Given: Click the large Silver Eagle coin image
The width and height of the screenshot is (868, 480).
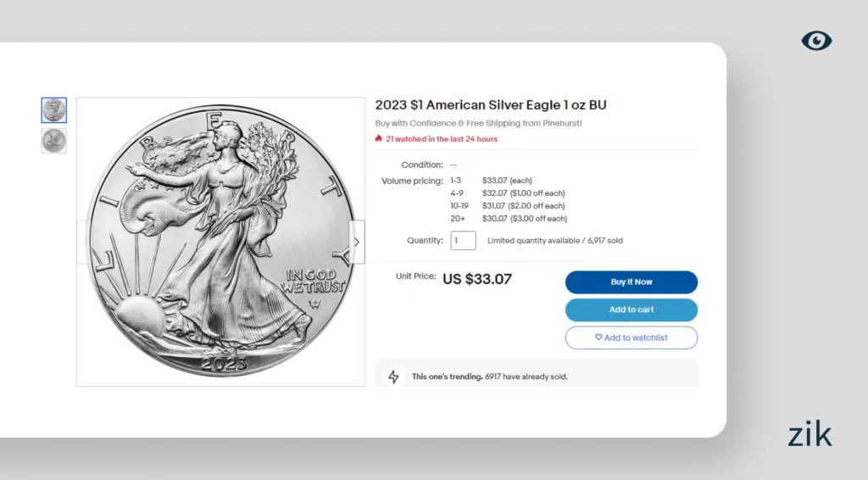Looking at the screenshot, I should tap(220, 242).
